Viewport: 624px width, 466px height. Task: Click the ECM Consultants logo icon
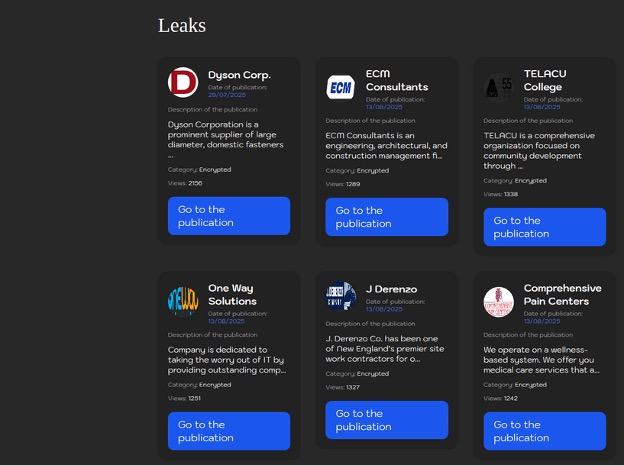click(340, 87)
